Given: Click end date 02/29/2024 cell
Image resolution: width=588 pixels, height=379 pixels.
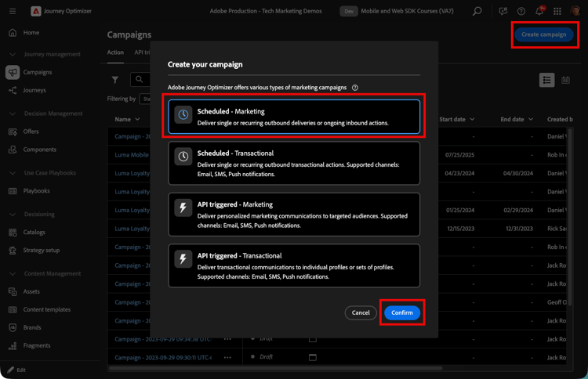Looking at the screenshot, I should click(518, 210).
